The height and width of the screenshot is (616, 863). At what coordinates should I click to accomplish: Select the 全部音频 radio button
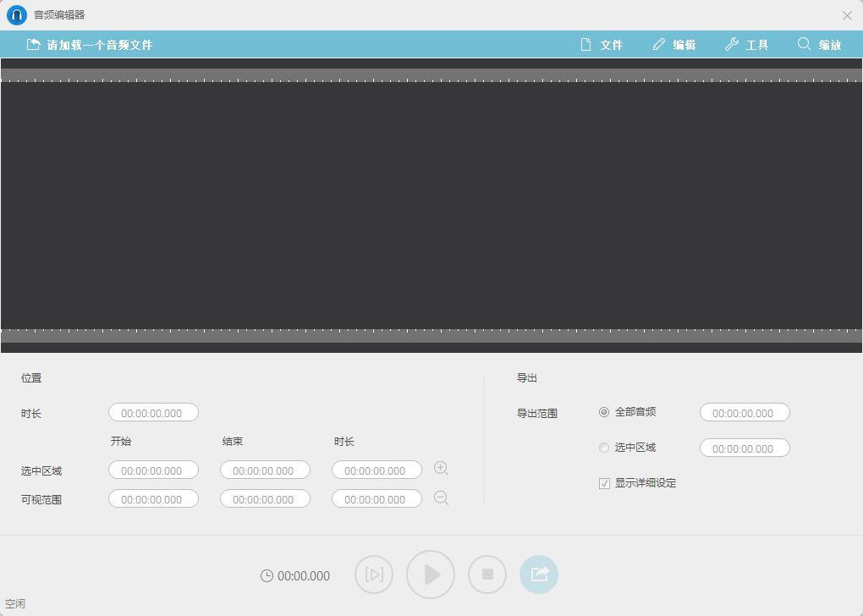[602, 412]
